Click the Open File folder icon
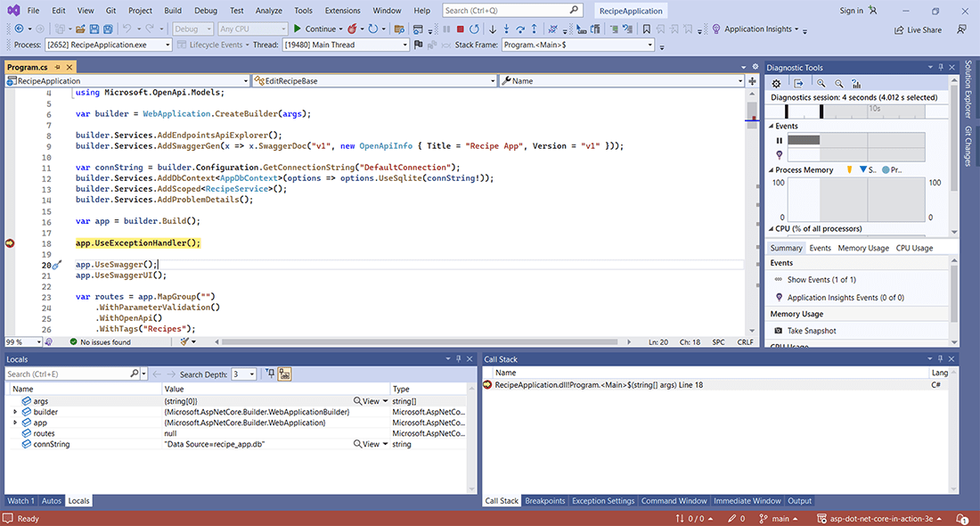The height and width of the screenshot is (526, 980). click(x=80, y=29)
